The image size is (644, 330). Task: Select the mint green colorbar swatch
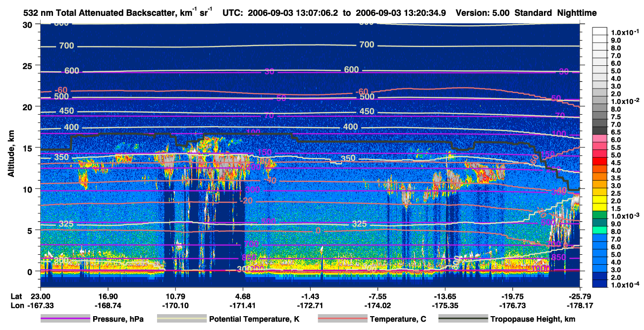600,231
